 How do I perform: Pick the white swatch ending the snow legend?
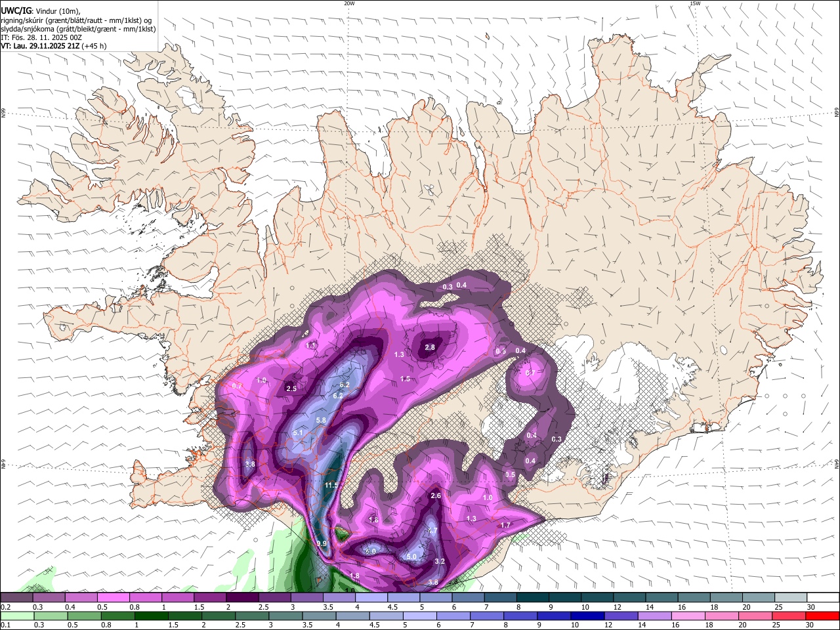tap(823, 597)
